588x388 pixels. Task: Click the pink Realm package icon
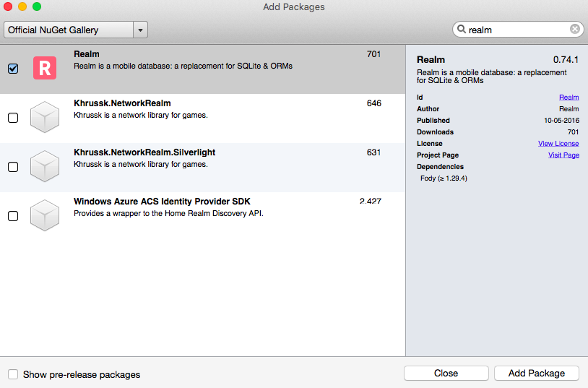(45, 68)
